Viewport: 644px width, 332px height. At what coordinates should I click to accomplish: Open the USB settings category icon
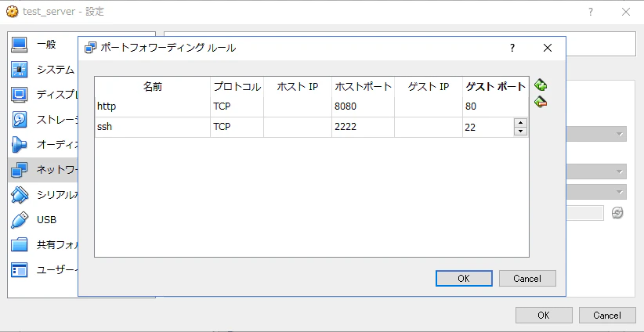tap(19, 219)
